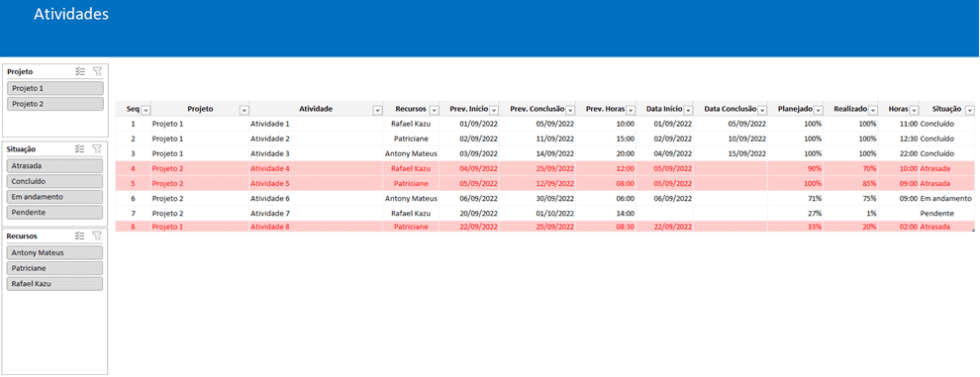Open the Situação column filter dropdown
Viewport: 980px width, 377px height.
969,110
